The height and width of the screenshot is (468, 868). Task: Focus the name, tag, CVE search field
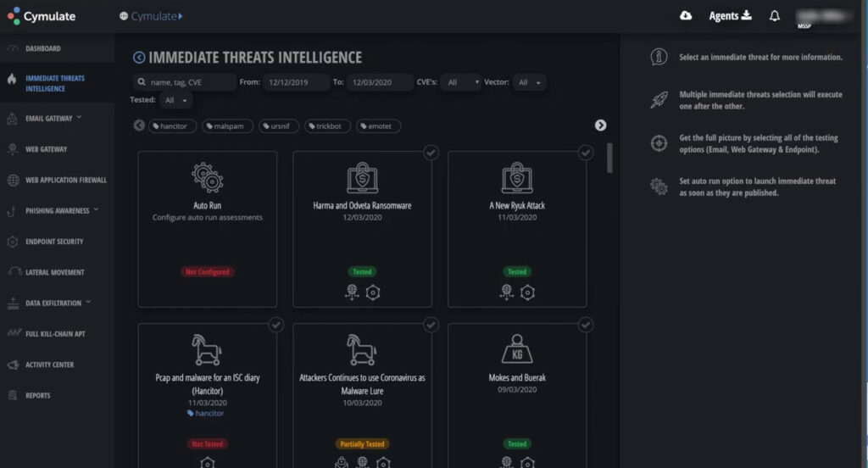pyautogui.click(x=184, y=82)
